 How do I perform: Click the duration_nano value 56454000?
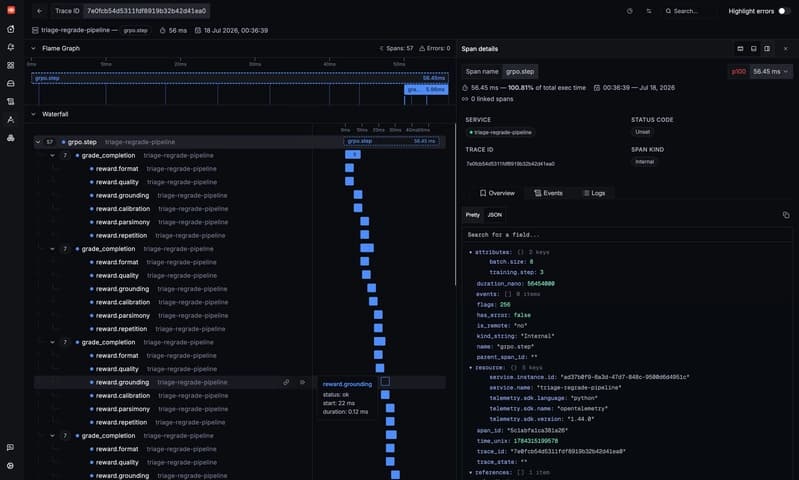(541, 284)
